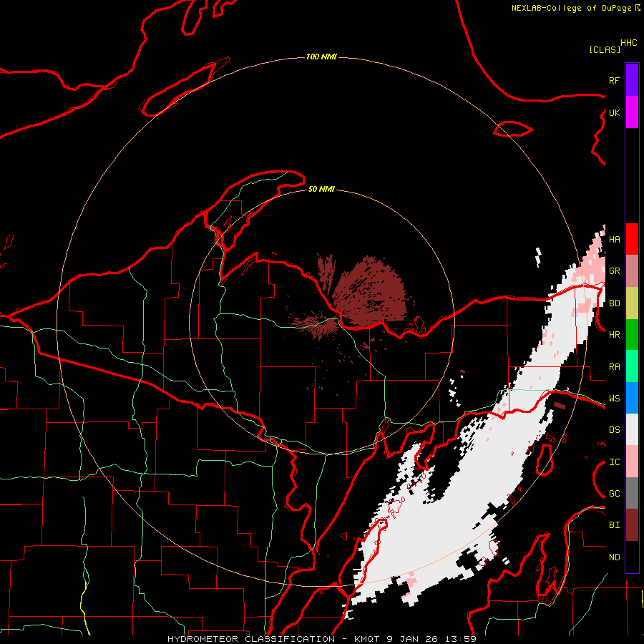Click the Hydrometeor Classification KMQT title text

tap(321, 639)
